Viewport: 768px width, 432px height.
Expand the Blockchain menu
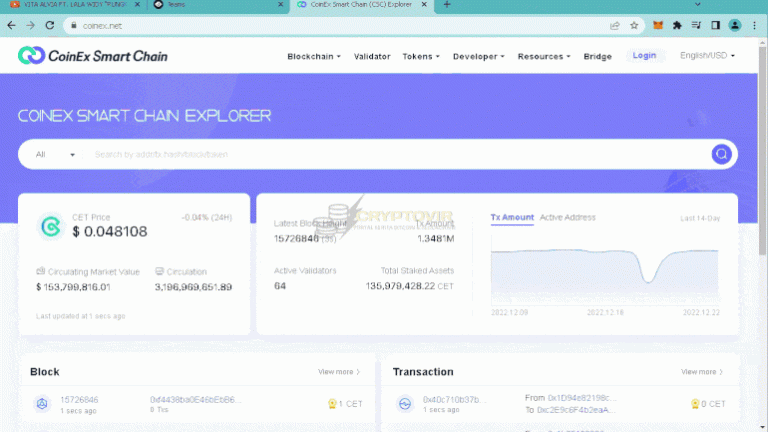(x=313, y=56)
